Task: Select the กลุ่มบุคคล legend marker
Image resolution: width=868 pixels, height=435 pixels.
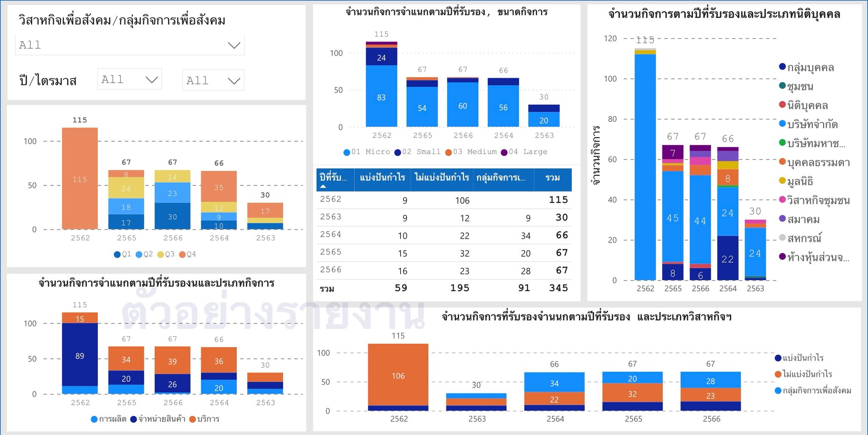Action: coord(782,67)
